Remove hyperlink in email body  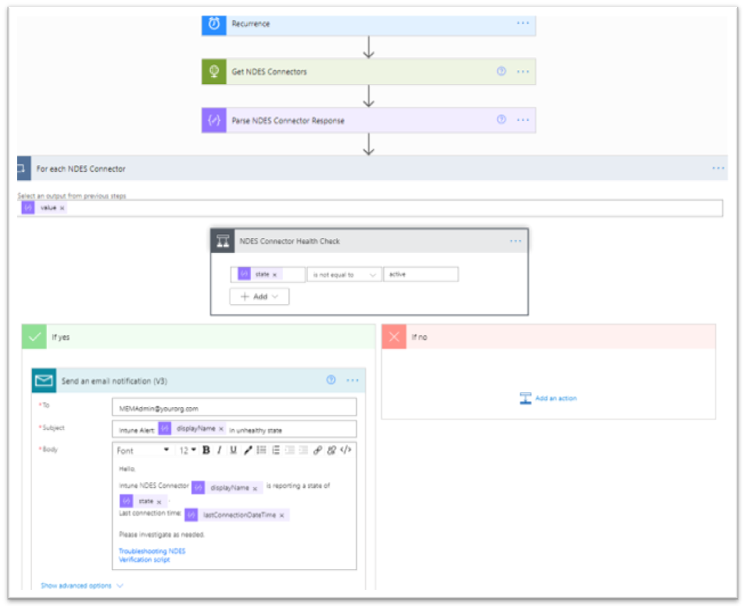[x=332, y=450]
